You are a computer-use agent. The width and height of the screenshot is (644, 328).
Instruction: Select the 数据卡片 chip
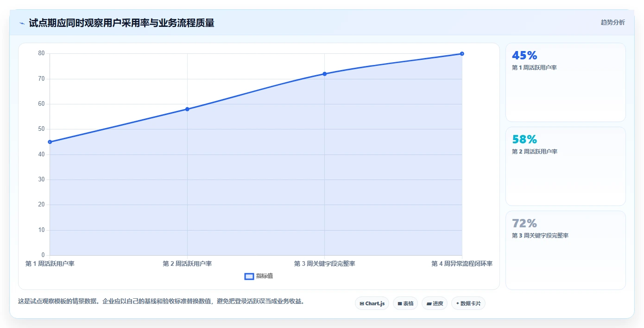[468, 303]
